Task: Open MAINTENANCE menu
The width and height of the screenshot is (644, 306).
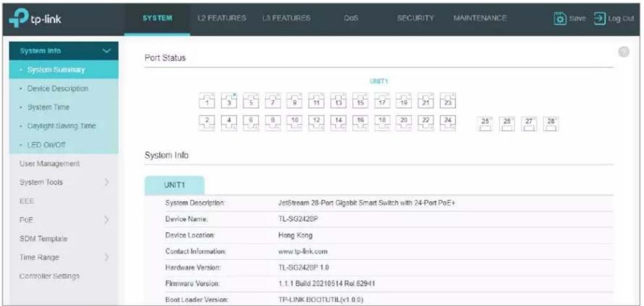Action: pos(479,18)
